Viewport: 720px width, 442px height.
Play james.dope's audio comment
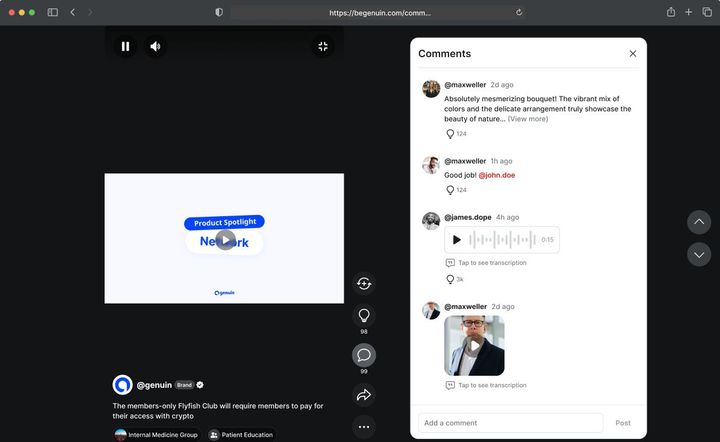pyautogui.click(x=456, y=240)
